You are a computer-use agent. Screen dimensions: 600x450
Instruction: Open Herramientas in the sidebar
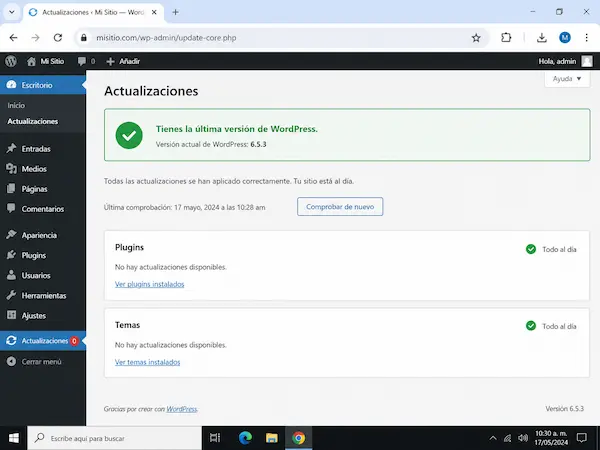pos(43,296)
